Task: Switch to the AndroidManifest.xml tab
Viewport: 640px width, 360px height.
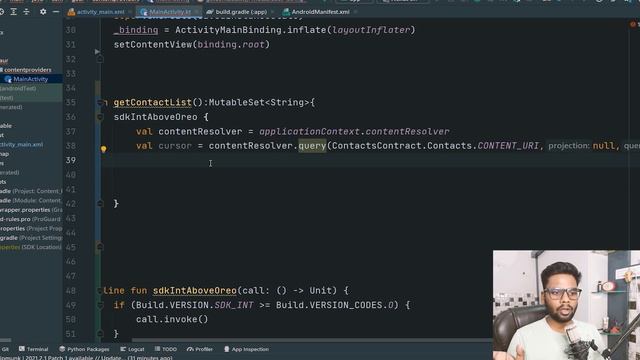Action: click(x=320, y=12)
